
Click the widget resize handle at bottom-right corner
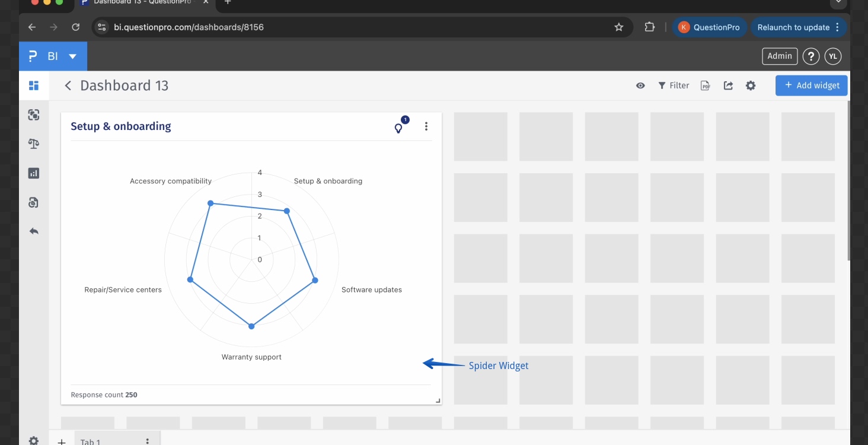pos(438,401)
